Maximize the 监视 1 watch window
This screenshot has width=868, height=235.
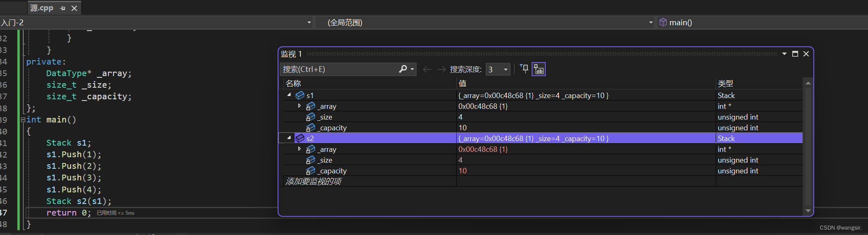[795, 54]
